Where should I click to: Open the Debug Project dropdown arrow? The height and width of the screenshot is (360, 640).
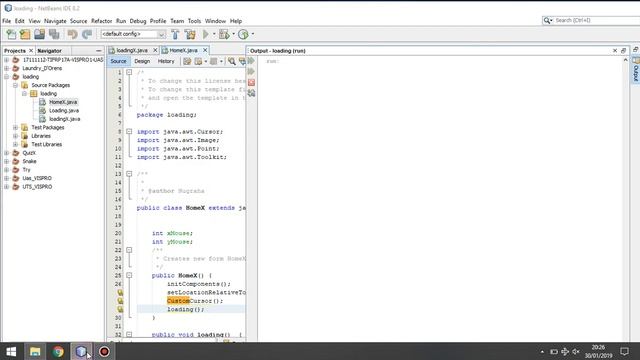(x=233, y=34)
